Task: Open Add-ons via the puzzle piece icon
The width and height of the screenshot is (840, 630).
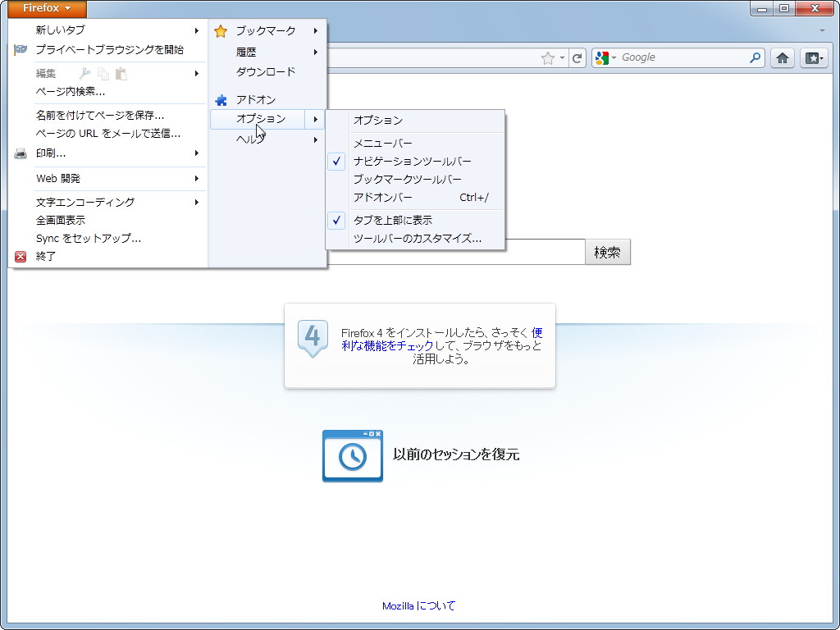Action: point(220,100)
